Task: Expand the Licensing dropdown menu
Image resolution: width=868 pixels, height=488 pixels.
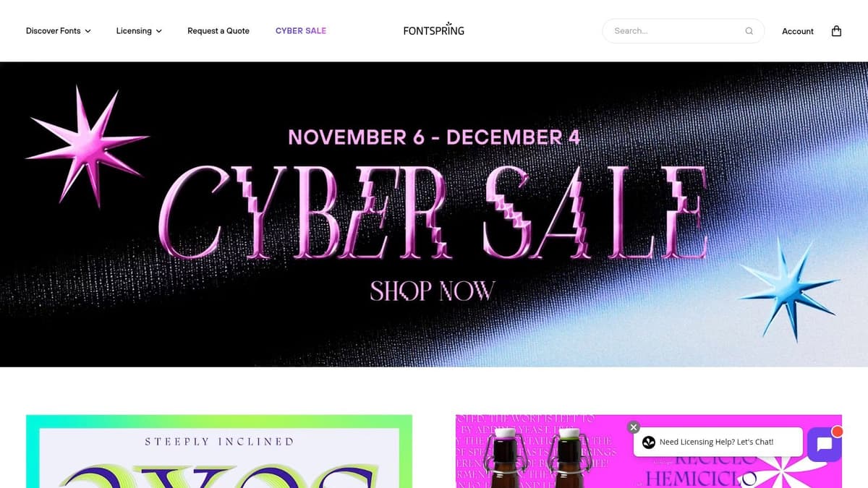Action: [139, 31]
